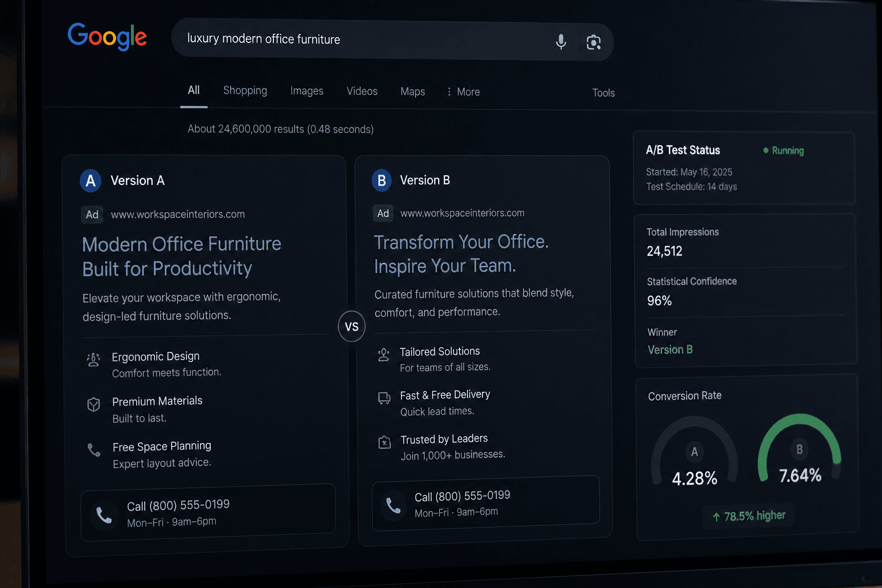Click the Premium Materials feature text
The width and height of the screenshot is (882, 588).
(x=157, y=401)
